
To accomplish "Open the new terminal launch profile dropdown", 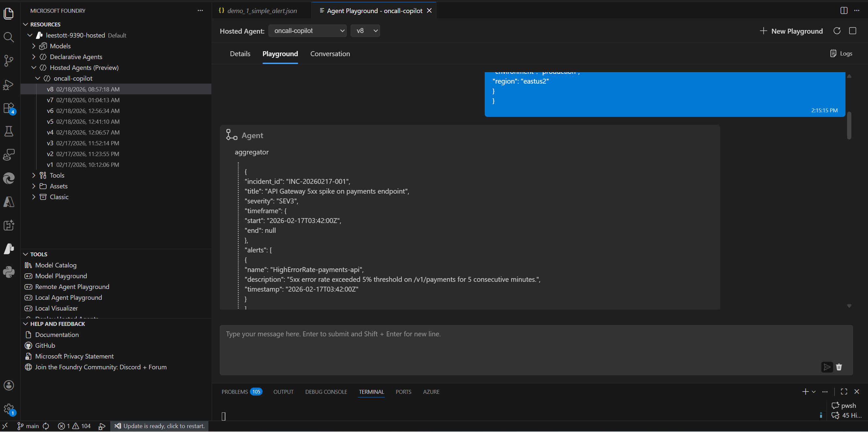I will pyautogui.click(x=814, y=392).
